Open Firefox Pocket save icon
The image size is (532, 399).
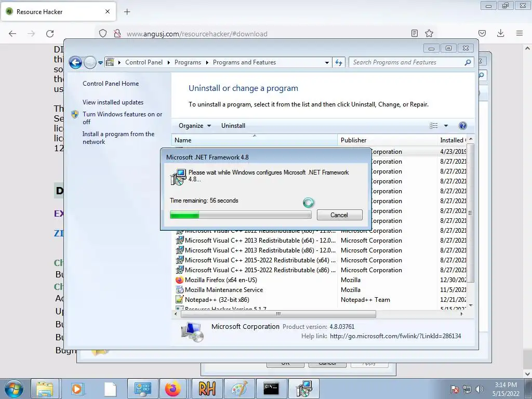coord(482,33)
